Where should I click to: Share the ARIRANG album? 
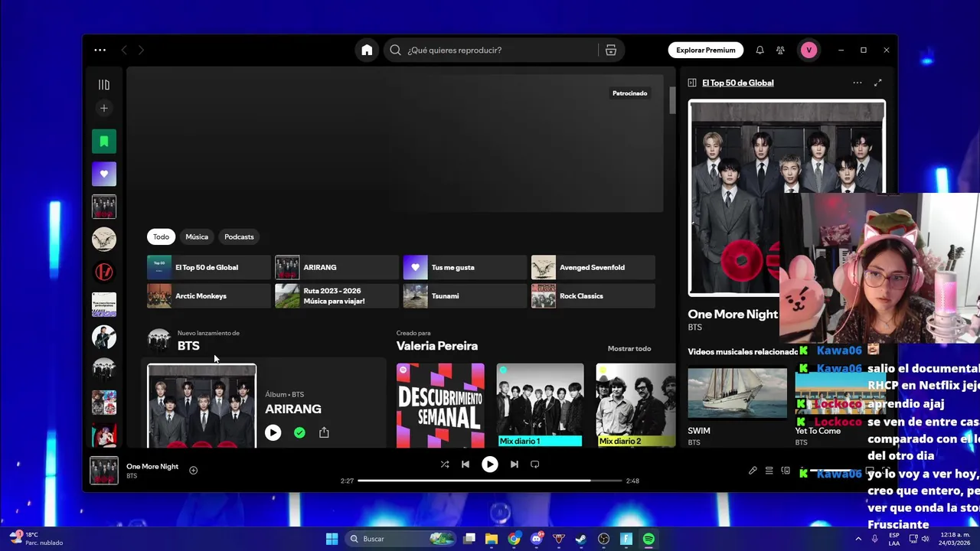(324, 432)
